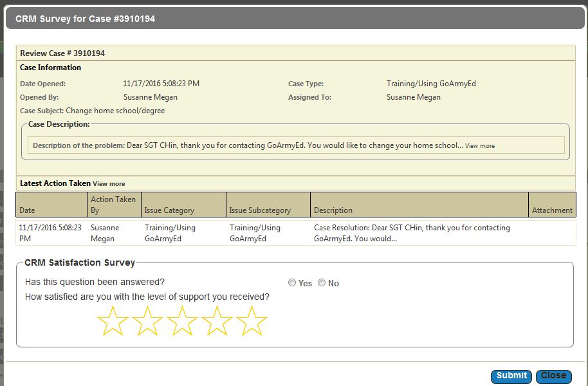The height and width of the screenshot is (386, 588).
Task: Rate support four stars
Action: 217,321
